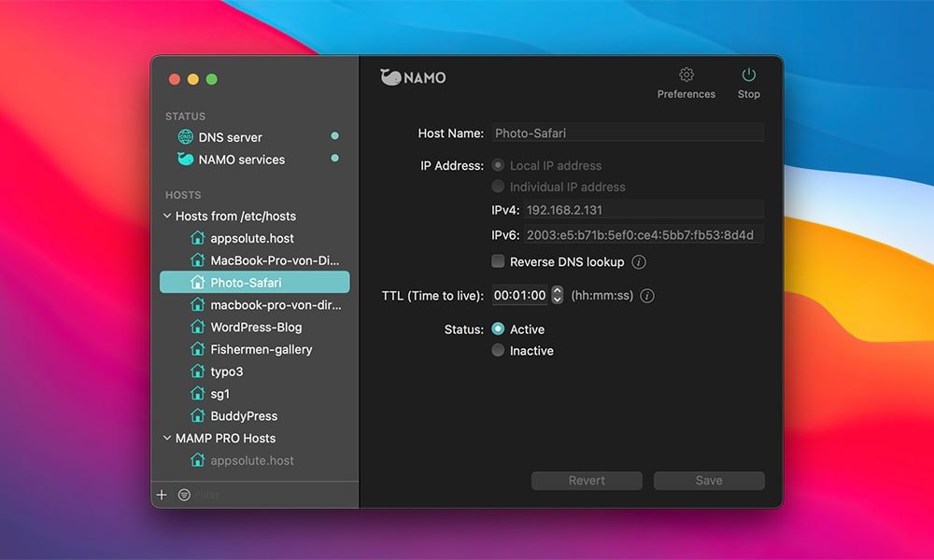934x560 pixels.
Task: Click the NAMO services whale icon
Action: (185, 160)
